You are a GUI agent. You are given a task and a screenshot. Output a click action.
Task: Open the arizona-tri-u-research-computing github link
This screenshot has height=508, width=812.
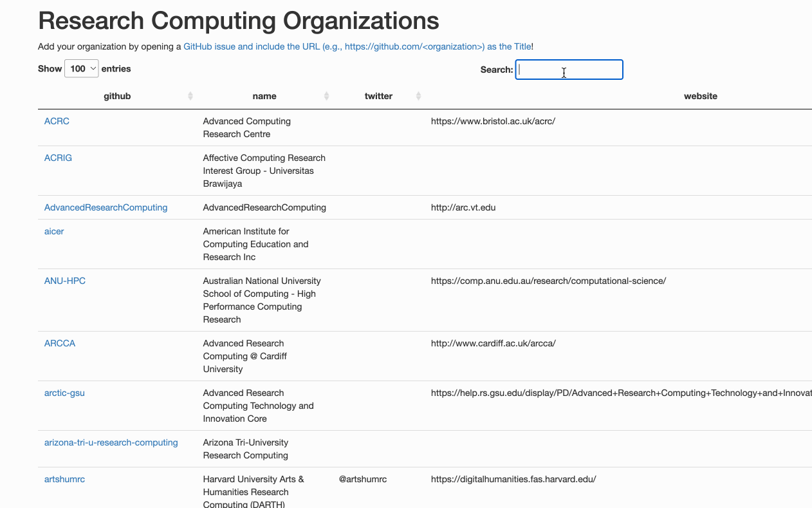tap(111, 442)
